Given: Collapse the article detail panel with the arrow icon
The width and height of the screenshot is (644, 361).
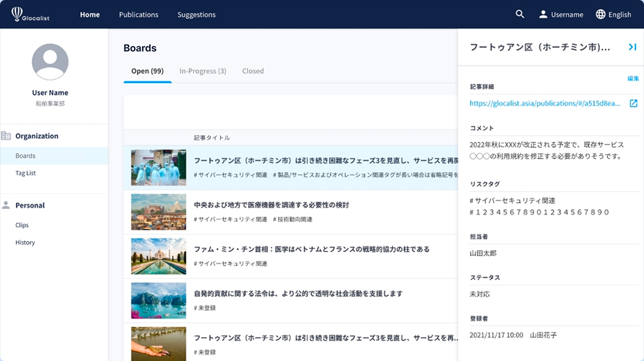Looking at the screenshot, I should [632, 47].
